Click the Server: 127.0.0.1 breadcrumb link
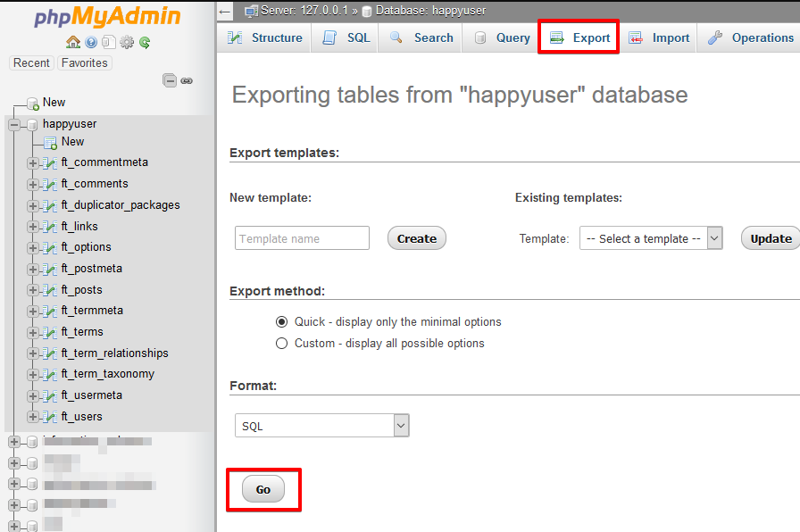 (303, 11)
